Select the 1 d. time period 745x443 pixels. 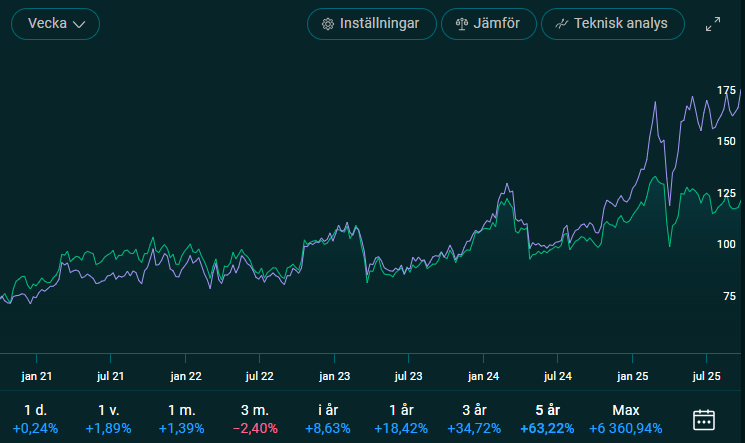35,419
